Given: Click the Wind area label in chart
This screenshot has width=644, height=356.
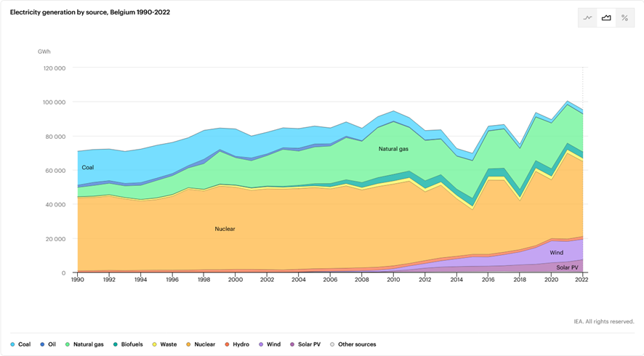Looking at the screenshot, I should [556, 253].
